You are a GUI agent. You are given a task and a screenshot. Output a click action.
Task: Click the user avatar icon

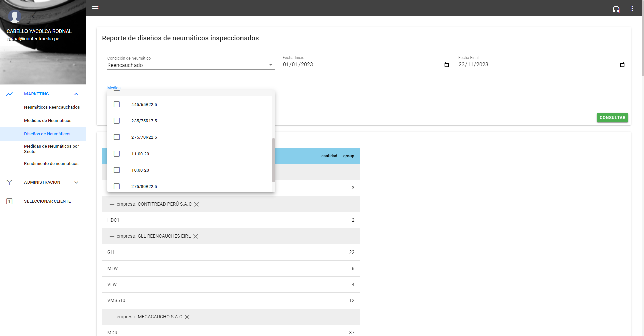(15, 16)
